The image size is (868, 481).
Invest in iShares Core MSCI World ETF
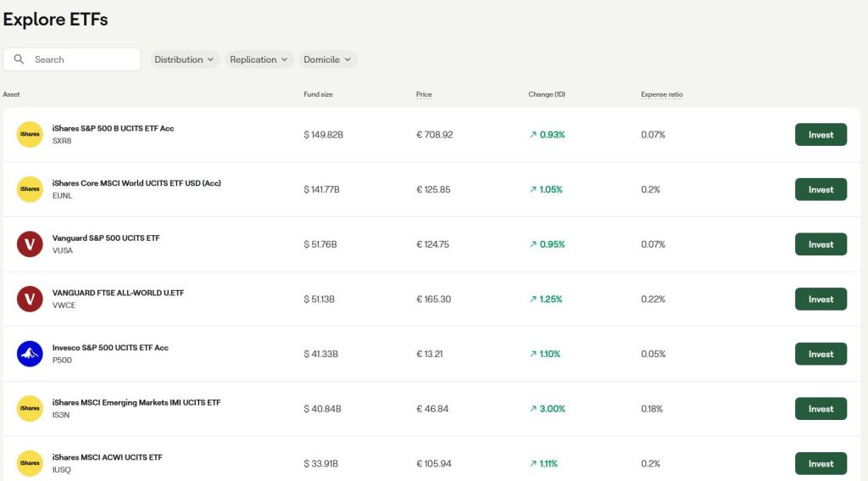pos(821,189)
